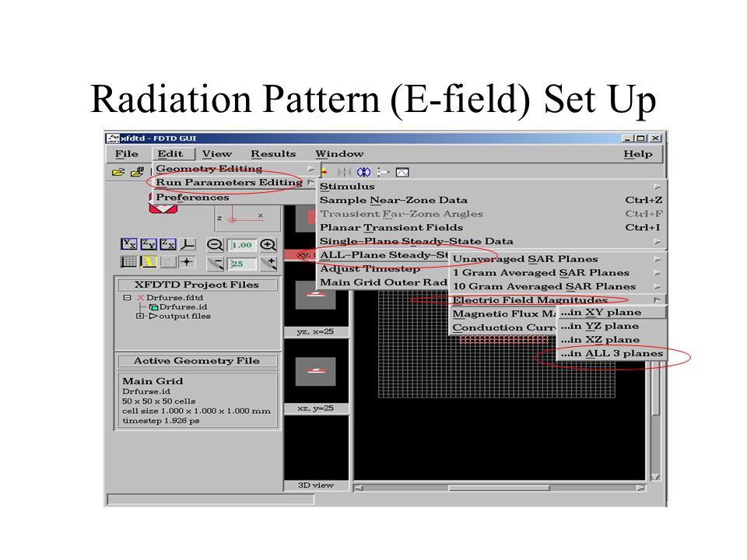Expand the output files tree node
Screen dimensions: 747x560
139,316
